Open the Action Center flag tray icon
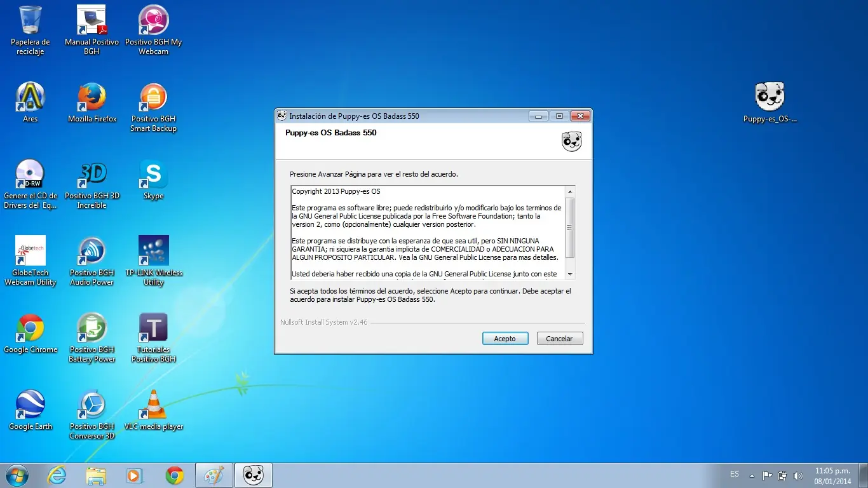 (768, 475)
